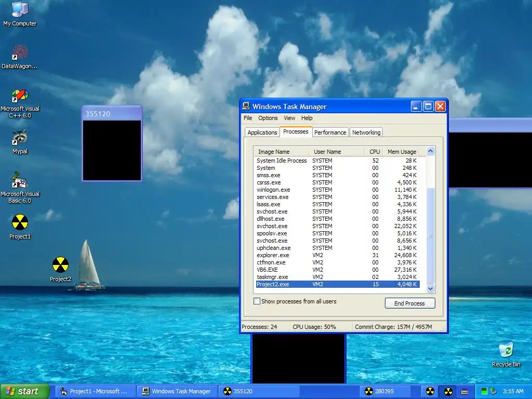Select the Project2 radiation desktop icon
Screen dimensions: 532x399
click(x=60, y=269)
